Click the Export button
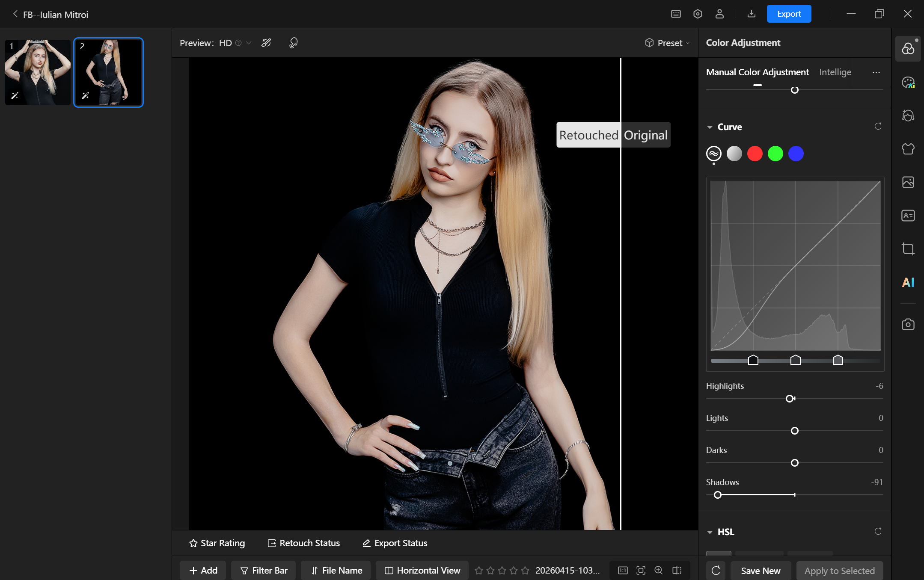The image size is (924, 580). click(x=789, y=14)
